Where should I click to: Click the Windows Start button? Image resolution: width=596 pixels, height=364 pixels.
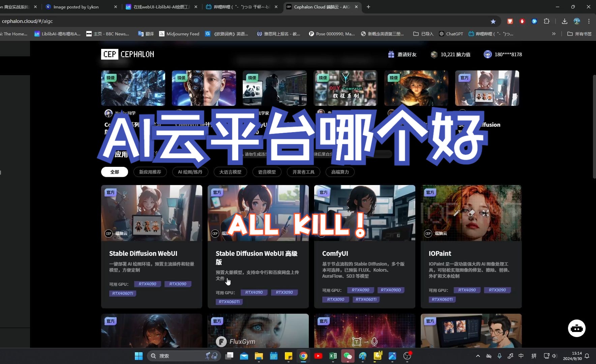pos(139,356)
